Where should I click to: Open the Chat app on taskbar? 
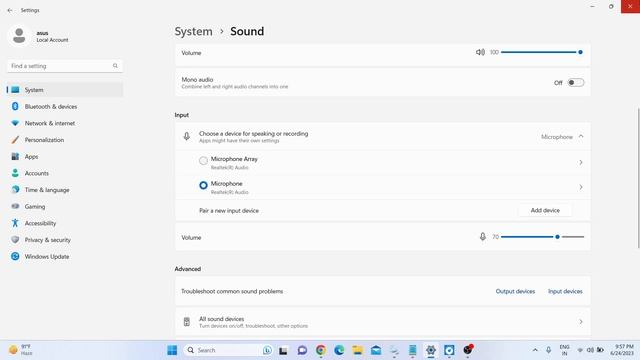pyautogui.click(x=302, y=350)
